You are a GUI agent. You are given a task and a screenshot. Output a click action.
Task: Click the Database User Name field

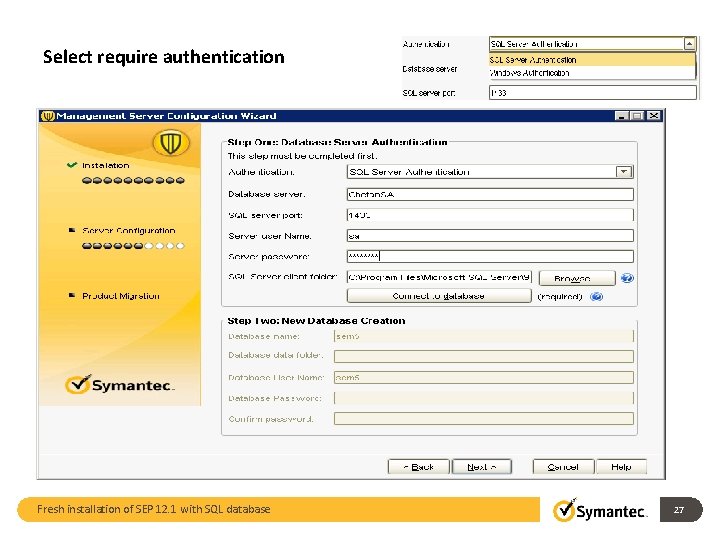coord(484,377)
